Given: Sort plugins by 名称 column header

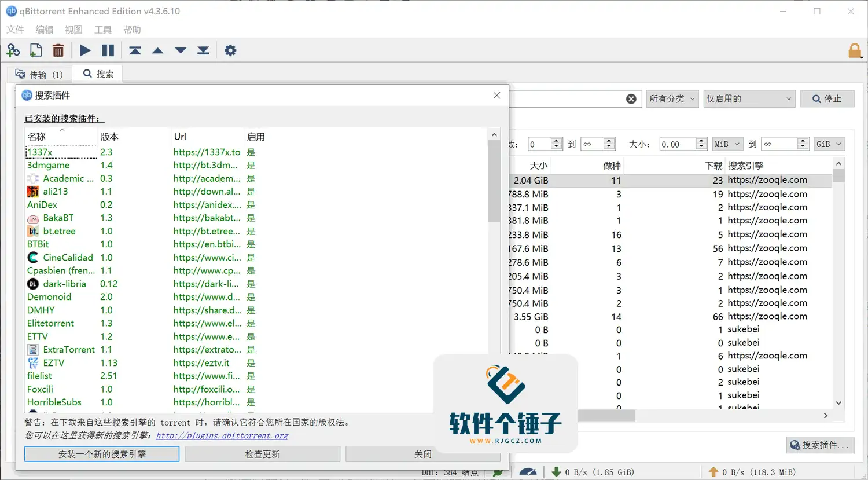Looking at the screenshot, I should click(x=62, y=137).
